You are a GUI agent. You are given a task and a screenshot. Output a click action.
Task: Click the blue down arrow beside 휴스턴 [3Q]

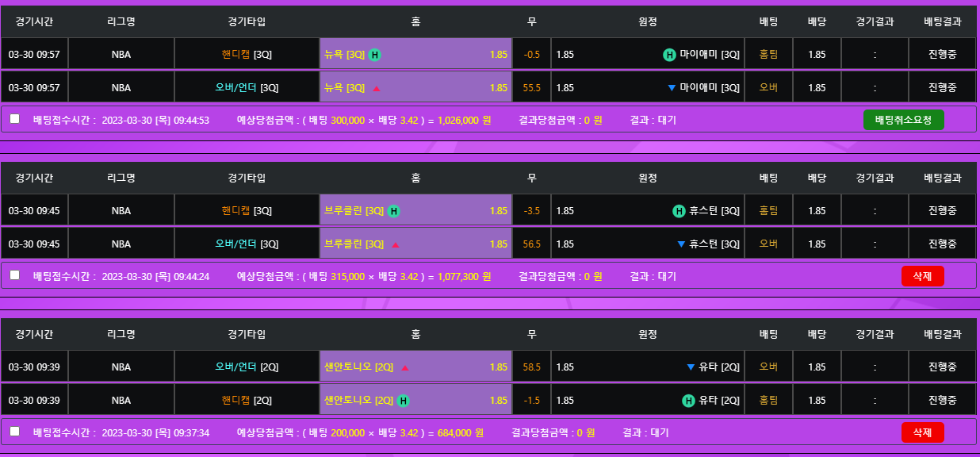click(x=681, y=244)
